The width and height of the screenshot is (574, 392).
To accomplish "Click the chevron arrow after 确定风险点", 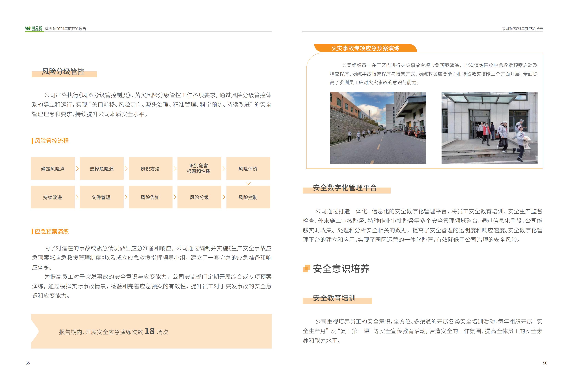I will click(x=77, y=169).
